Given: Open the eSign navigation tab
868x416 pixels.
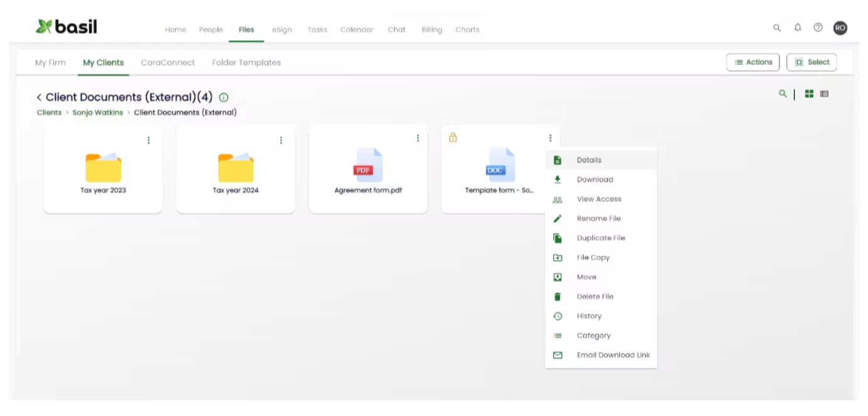Looking at the screenshot, I should (282, 29).
